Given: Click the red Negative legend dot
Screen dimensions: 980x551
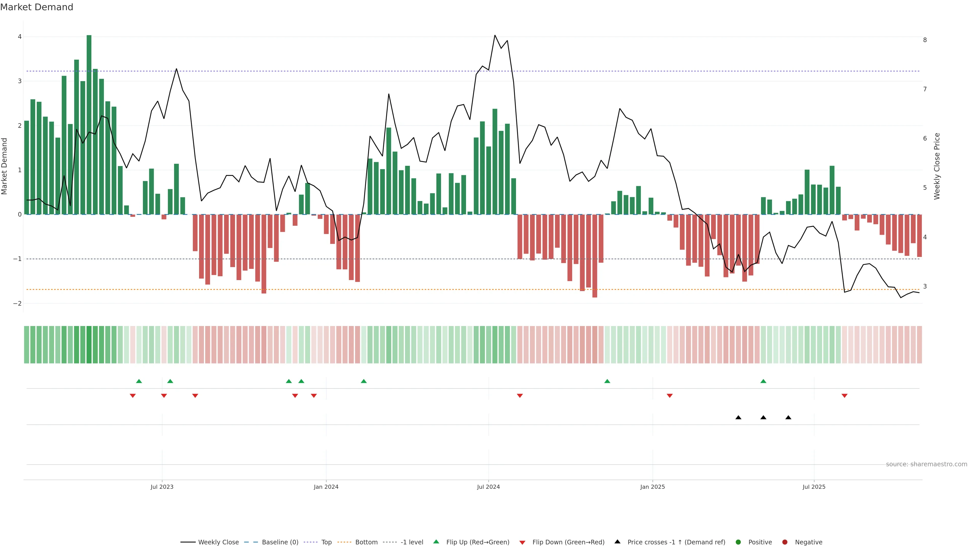Looking at the screenshot, I should click(785, 542).
